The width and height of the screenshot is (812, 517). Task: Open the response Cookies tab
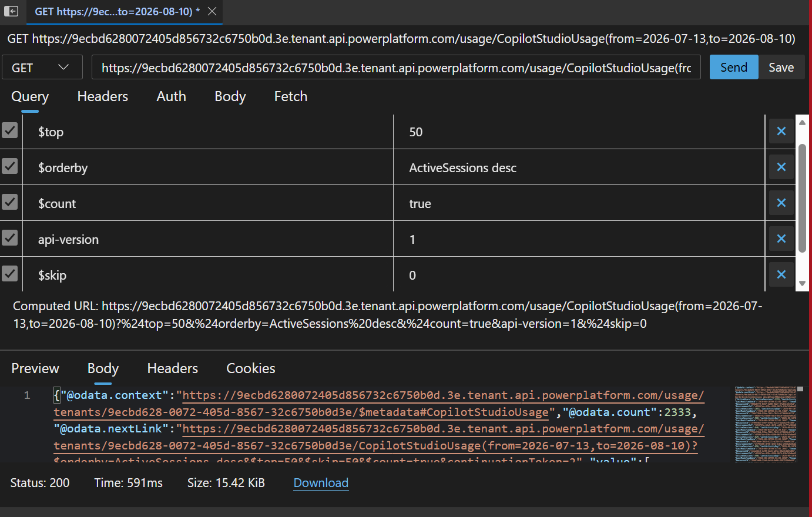click(x=251, y=368)
